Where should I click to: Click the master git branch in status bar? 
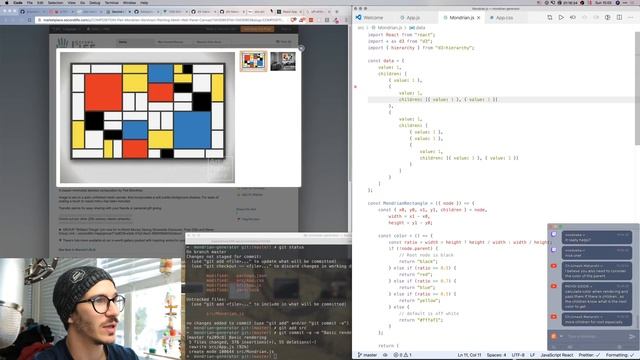[367, 355]
